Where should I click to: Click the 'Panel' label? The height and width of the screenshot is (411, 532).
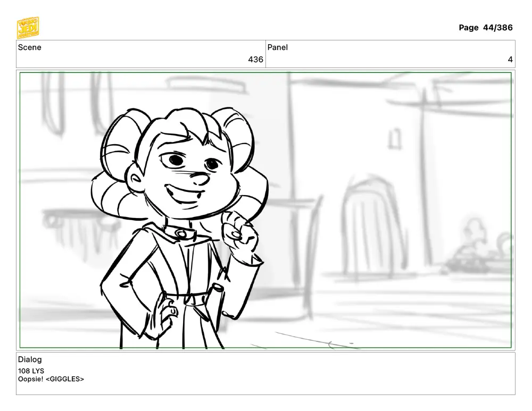click(x=278, y=47)
